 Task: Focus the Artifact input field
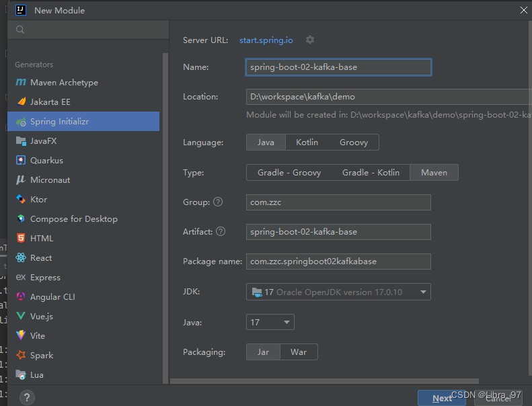(338, 232)
